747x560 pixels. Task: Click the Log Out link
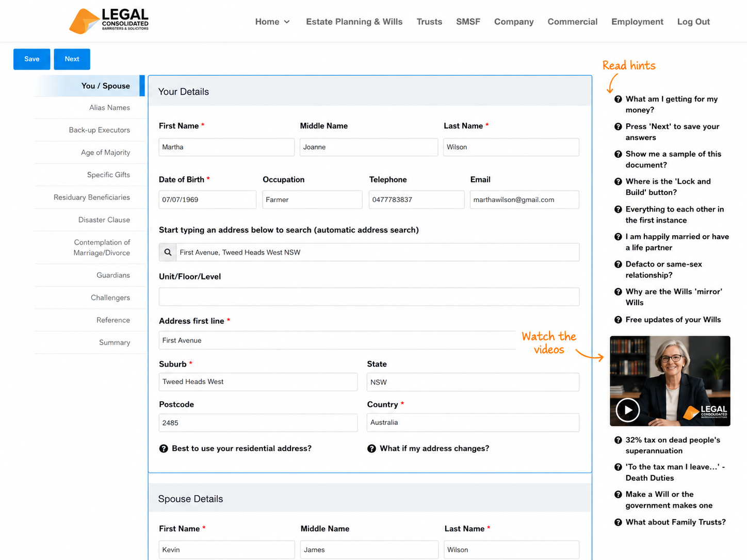(x=693, y=22)
